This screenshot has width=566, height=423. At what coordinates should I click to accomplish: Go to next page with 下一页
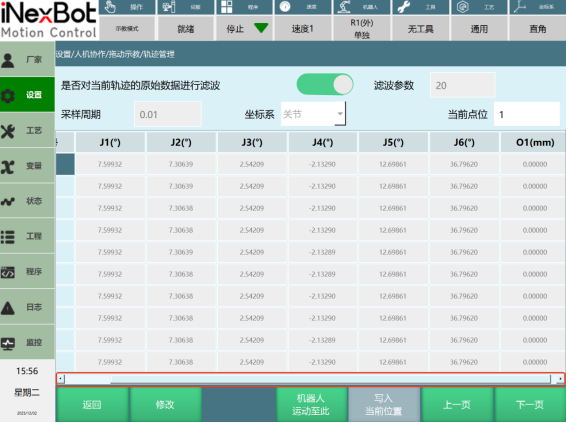[x=530, y=404]
